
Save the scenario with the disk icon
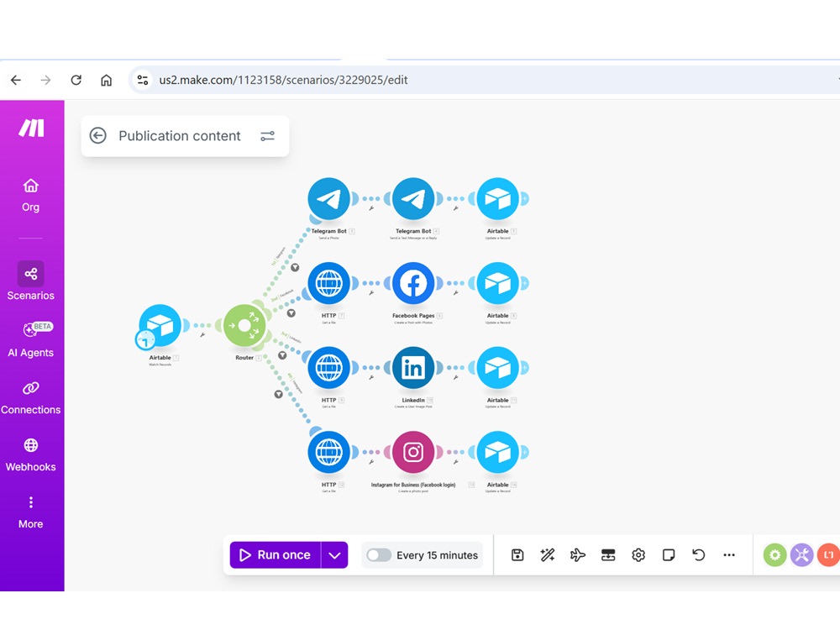(x=517, y=555)
